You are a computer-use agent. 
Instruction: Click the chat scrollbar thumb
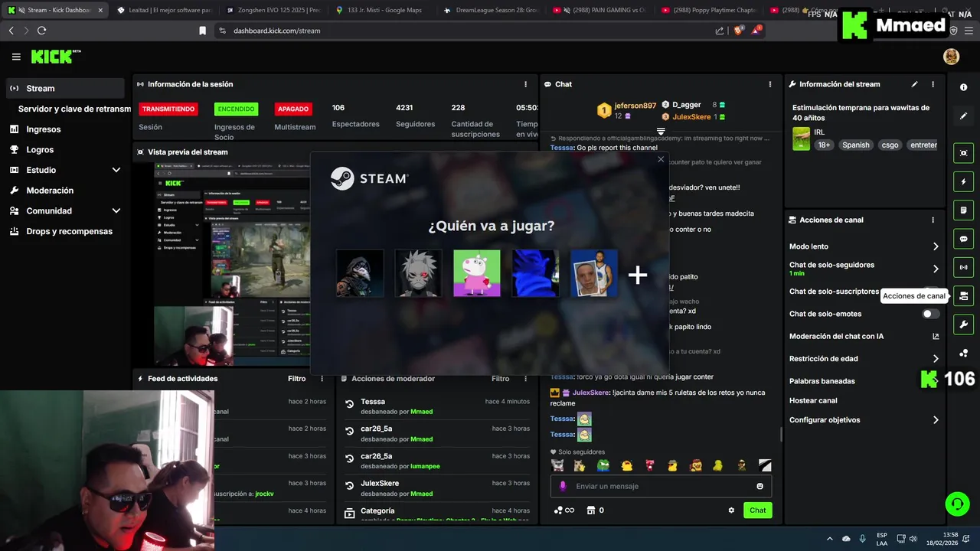pyautogui.click(x=780, y=434)
